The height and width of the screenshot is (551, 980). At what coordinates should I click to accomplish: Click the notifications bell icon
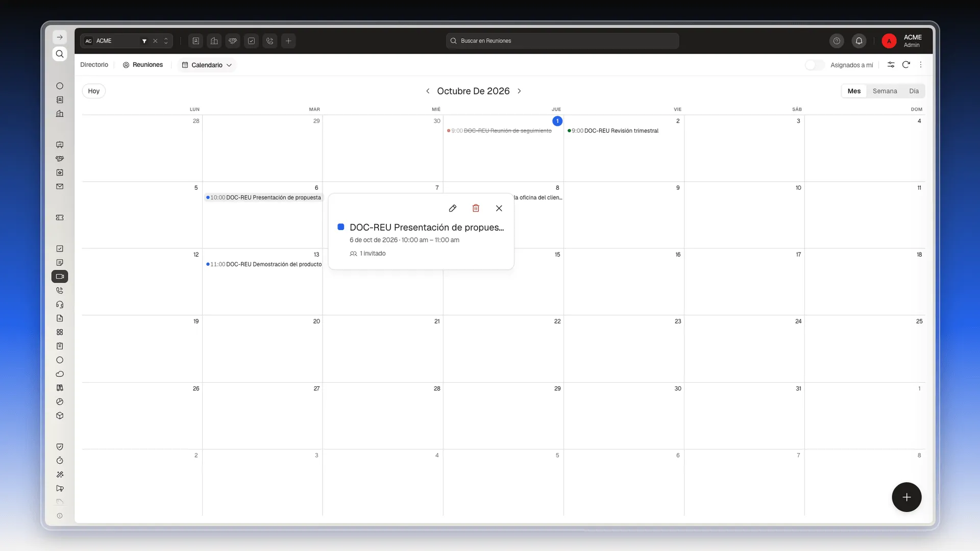click(859, 41)
